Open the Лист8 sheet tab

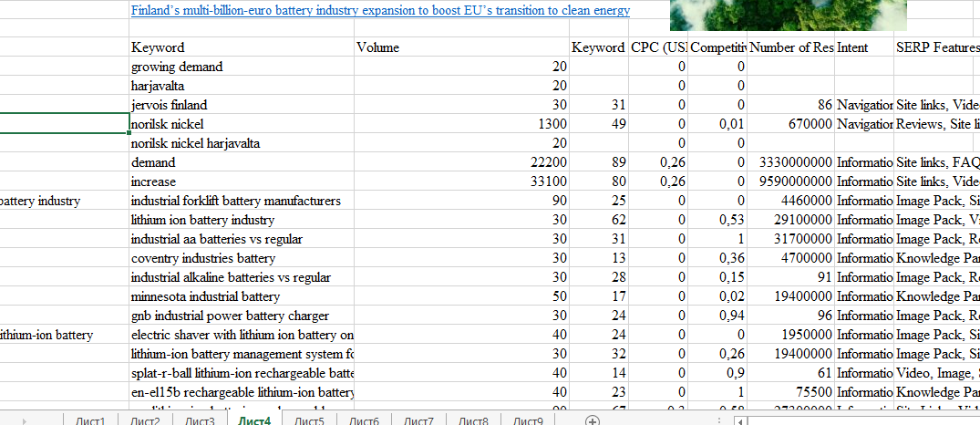(x=474, y=420)
